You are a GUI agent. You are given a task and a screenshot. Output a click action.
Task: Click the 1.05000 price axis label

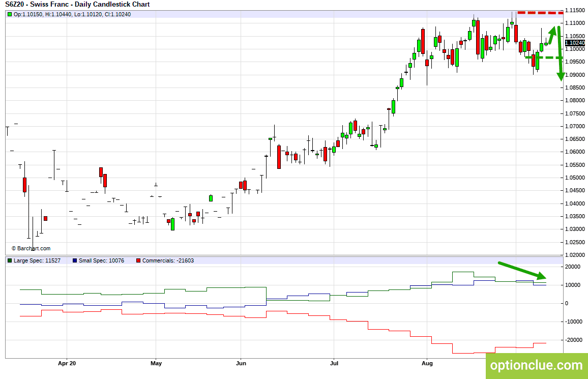tap(575, 178)
